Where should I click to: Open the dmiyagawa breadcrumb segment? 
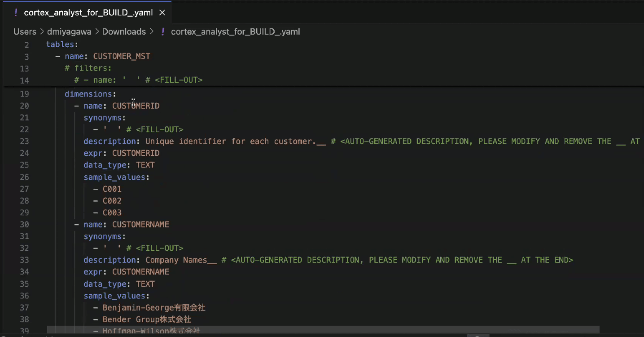coord(69,31)
